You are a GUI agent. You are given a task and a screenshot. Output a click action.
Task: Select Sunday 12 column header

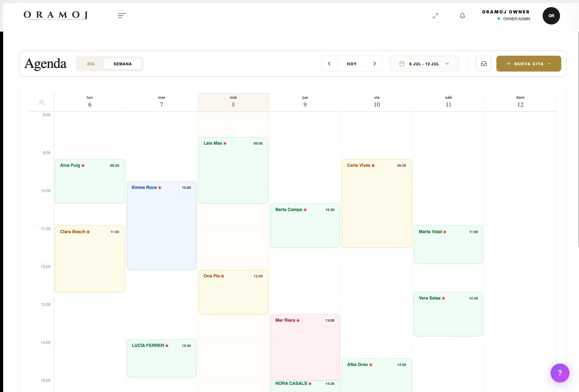click(520, 102)
